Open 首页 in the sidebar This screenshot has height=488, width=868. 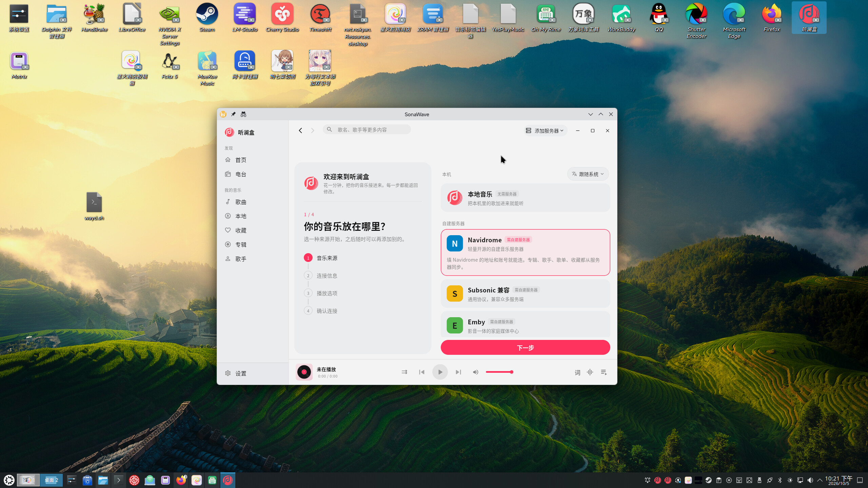click(253, 160)
